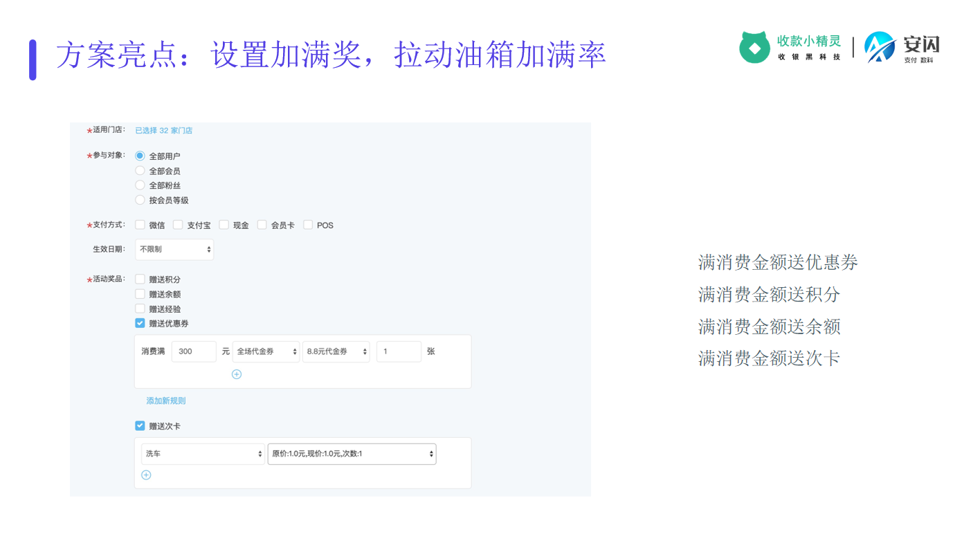Check the 现金 payment option
Viewport: 980px width, 550px height.
[224, 225]
